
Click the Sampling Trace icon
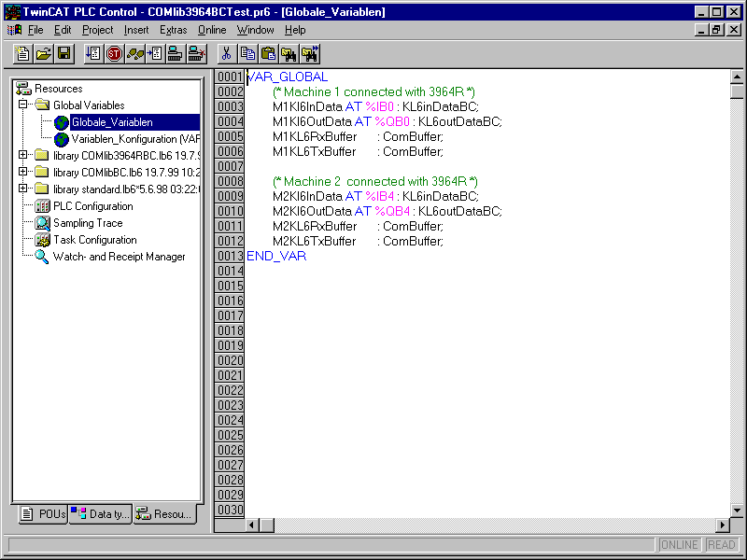[x=42, y=223]
